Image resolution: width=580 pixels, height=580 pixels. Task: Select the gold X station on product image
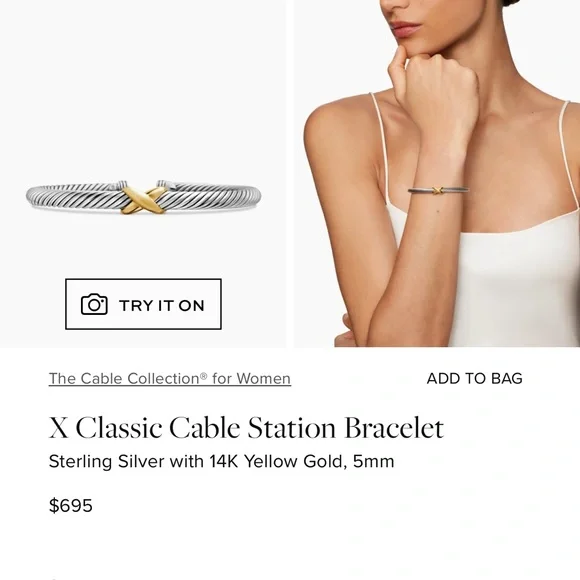(x=144, y=200)
